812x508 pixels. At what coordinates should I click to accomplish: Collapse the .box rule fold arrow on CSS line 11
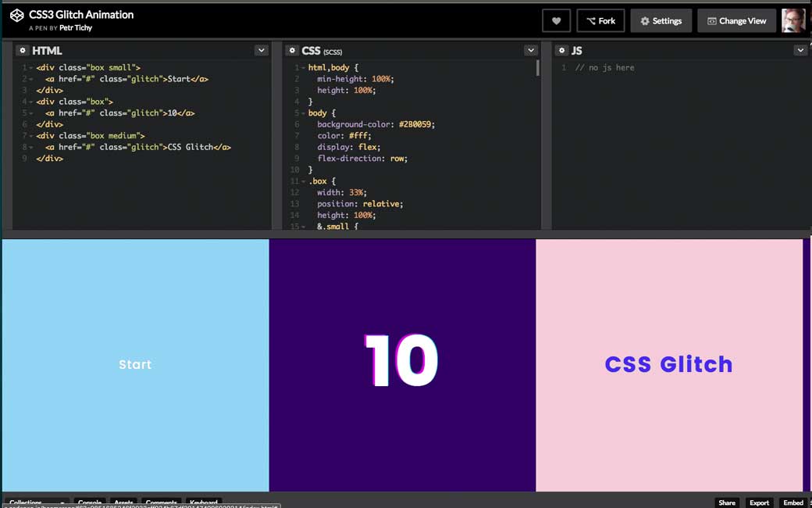pos(303,181)
